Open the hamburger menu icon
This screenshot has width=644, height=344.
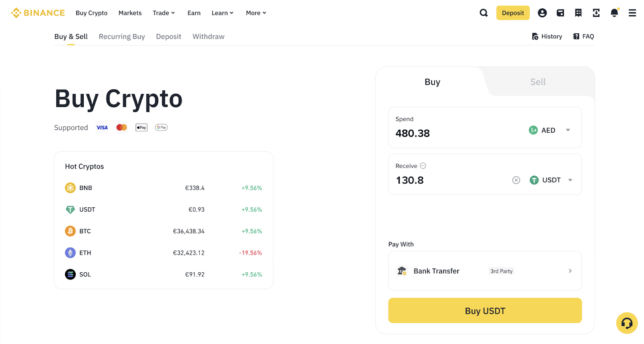(x=632, y=13)
